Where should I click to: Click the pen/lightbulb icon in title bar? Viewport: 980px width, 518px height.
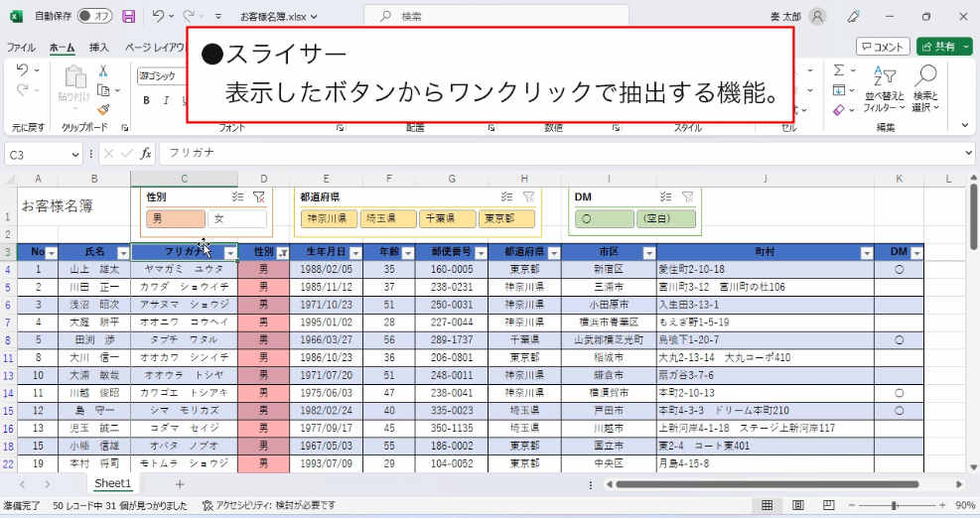854,17
